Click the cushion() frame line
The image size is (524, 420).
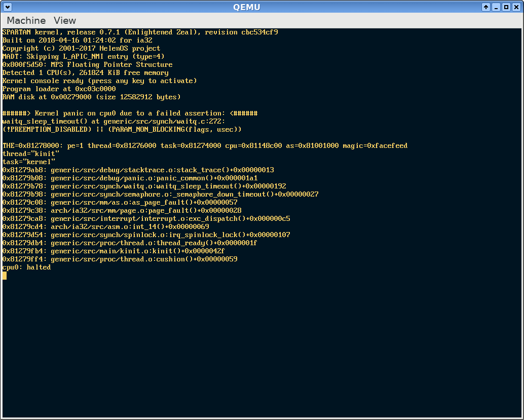(120, 259)
